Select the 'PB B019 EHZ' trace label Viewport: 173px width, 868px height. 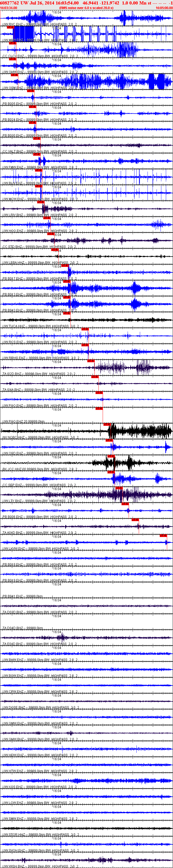pyautogui.click(x=40, y=581)
